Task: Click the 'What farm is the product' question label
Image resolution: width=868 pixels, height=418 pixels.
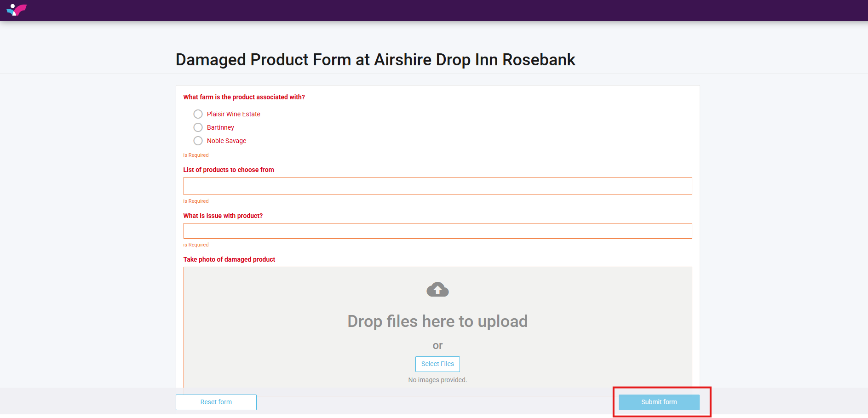Action: click(244, 97)
